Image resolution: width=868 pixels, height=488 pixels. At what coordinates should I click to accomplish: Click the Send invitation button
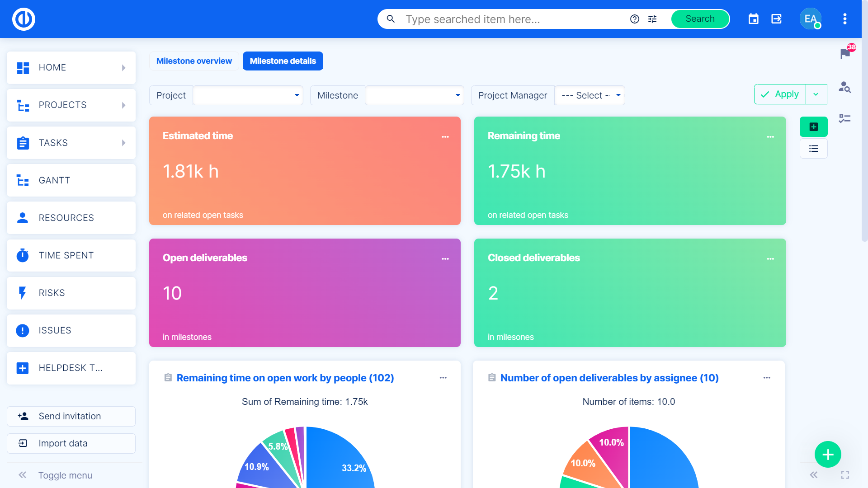click(x=71, y=416)
